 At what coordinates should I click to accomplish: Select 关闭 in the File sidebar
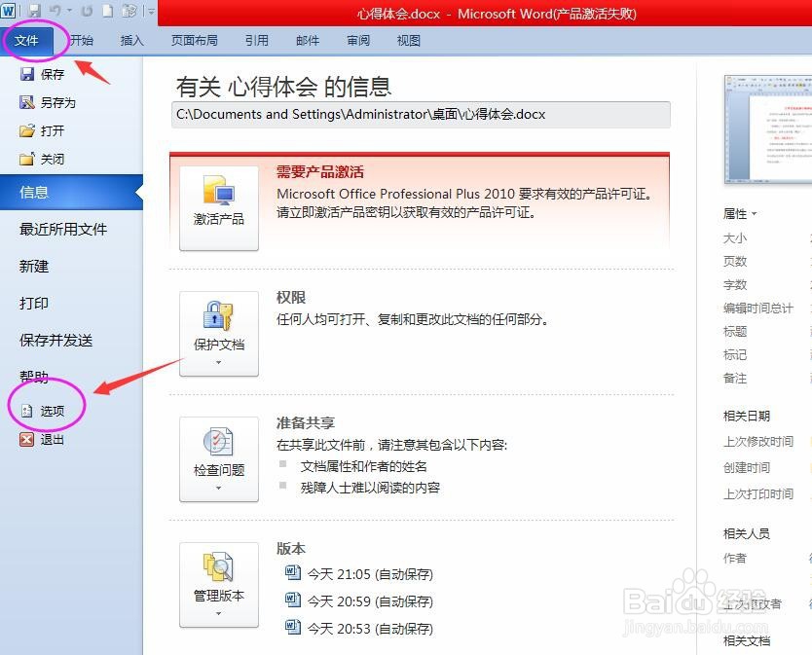pyautogui.click(x=49, y=159)
